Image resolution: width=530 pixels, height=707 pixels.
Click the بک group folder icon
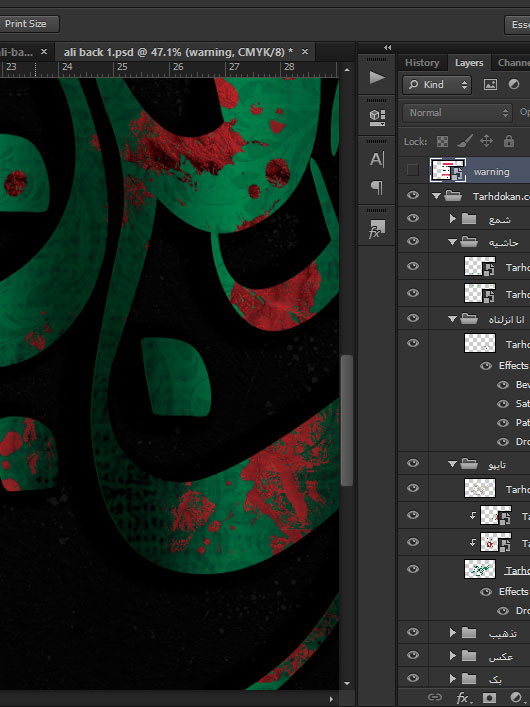point(469,678)
